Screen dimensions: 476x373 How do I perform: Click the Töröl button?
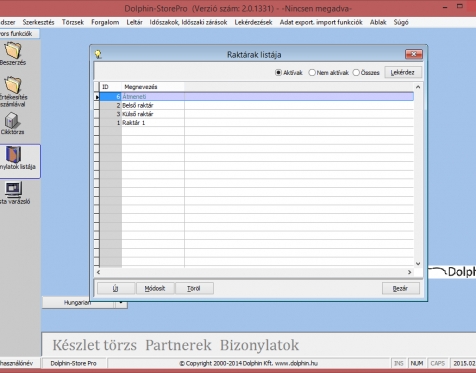pyautogui.click(x=194, y=288)
